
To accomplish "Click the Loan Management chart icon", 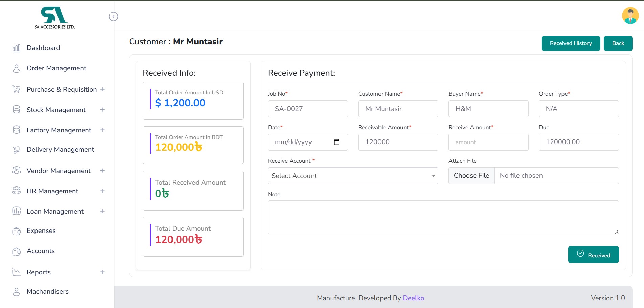I will click(x=16, y=211).
